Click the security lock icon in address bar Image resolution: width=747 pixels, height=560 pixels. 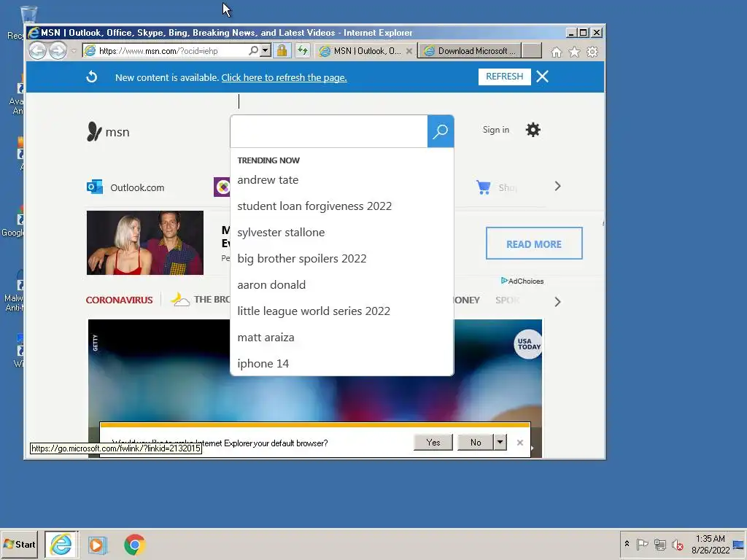click(x=282, y=50)
